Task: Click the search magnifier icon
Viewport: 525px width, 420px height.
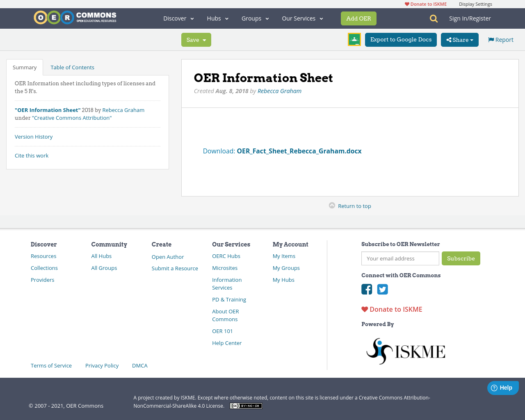Action: click(x=433, y=18)
